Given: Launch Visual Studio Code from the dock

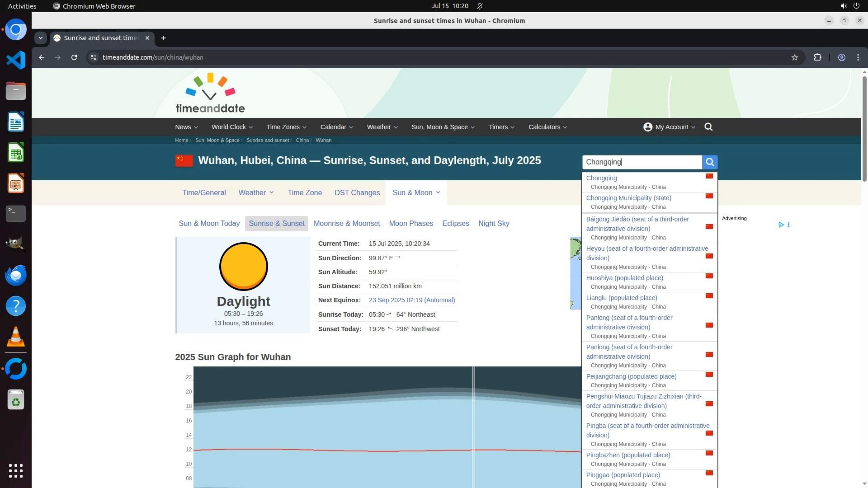Looking at the screenshot, I should tap(16, 60).
